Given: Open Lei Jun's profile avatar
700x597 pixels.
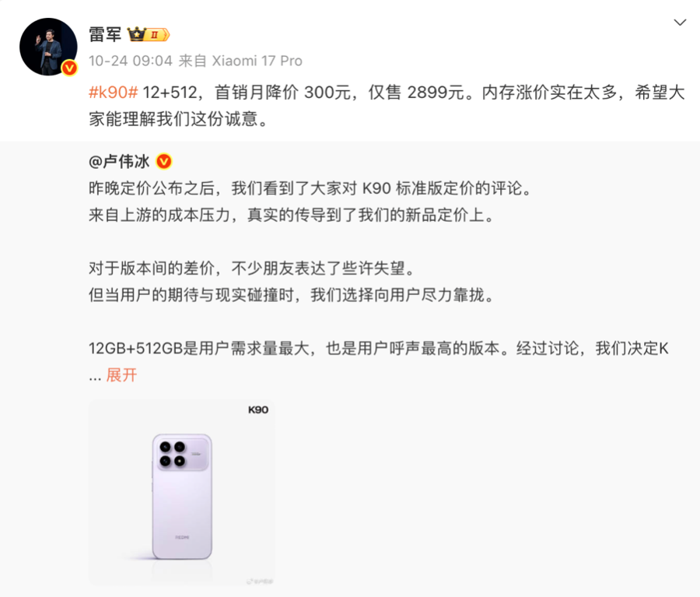Looking at the screenshot, I should [48, 47].
